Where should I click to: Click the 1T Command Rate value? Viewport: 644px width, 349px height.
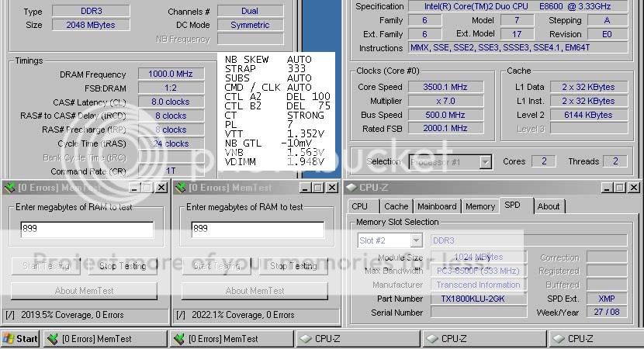pos(171,171)
